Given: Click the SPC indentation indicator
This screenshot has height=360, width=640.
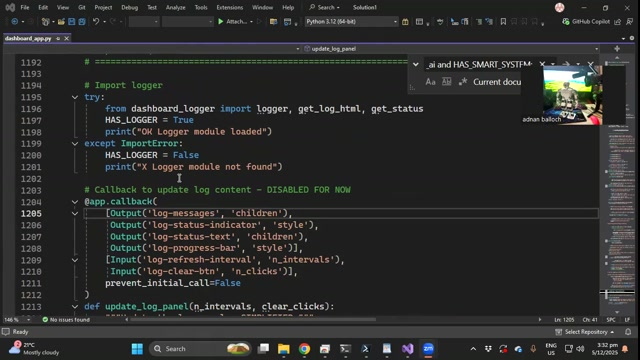Looking at the screenshot, I should coord(611,320).
